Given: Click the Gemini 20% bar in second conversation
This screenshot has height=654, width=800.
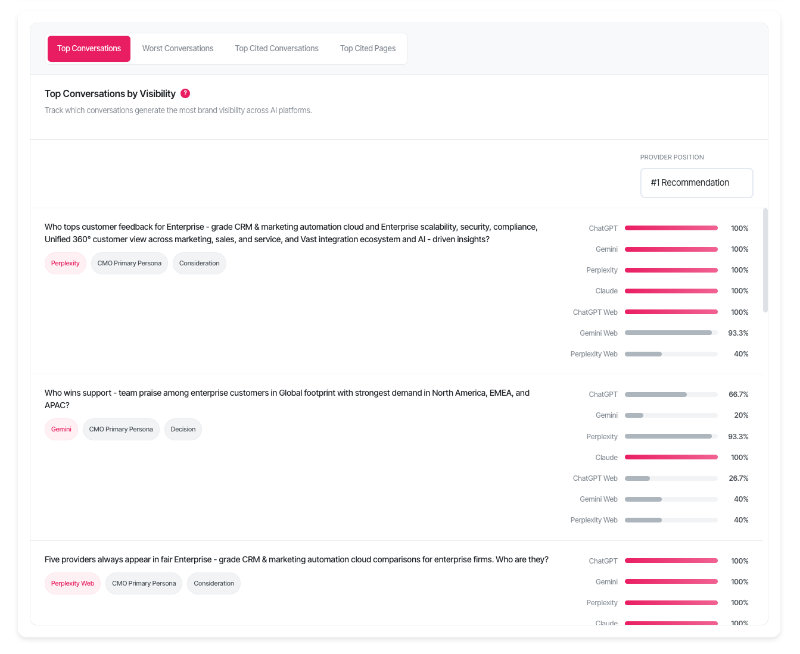Looking at the screenshot, I should coord(671,415).
